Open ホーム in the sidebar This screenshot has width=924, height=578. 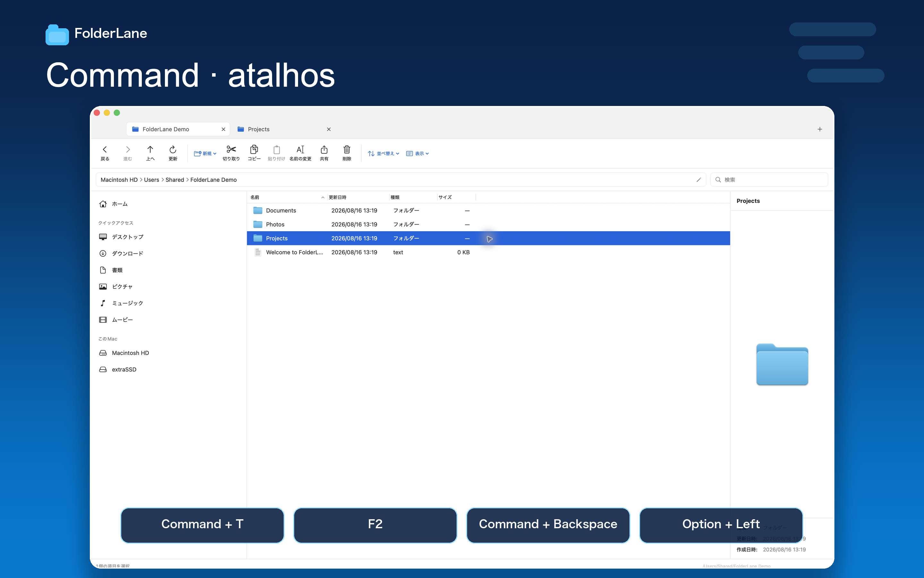(x=168, y=204)
